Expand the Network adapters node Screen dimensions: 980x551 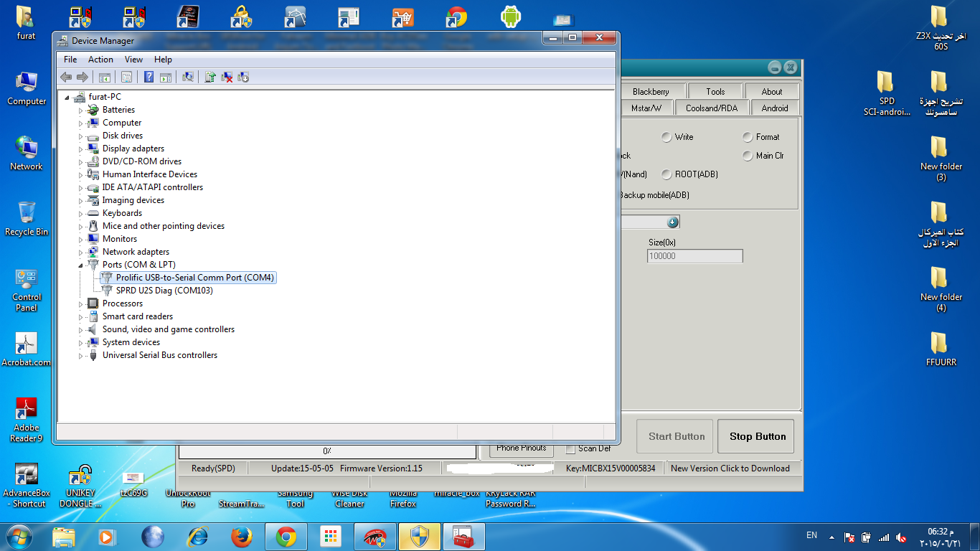coord(81,253)
